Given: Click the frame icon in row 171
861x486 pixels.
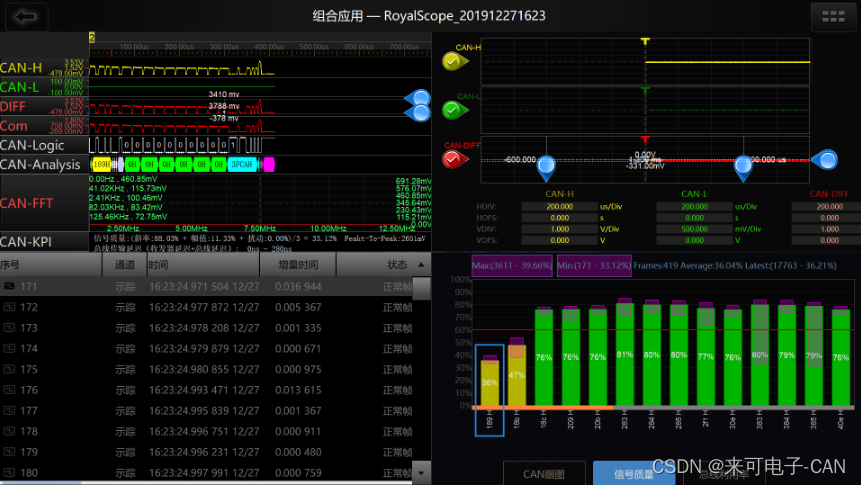Looking at the screenshot, I should [10, 287].
